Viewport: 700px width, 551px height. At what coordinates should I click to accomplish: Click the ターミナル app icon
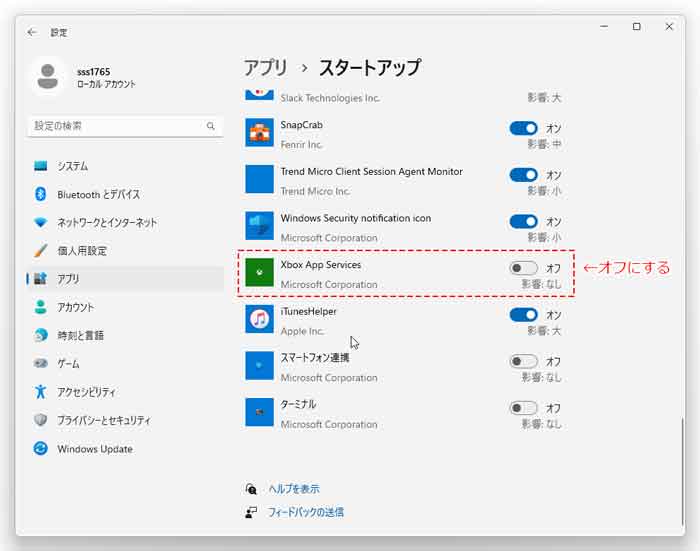pyautogui.click(x=259, y=412)
